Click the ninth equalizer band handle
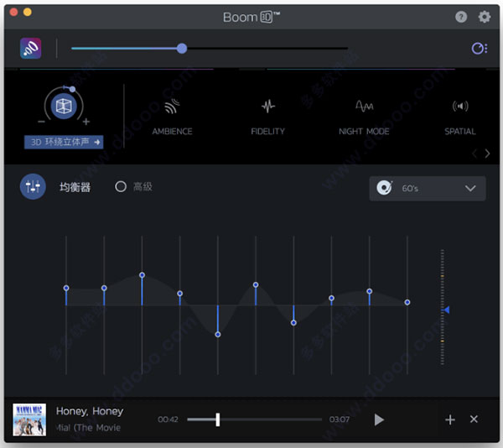Screen dimensions: 503x448 [370, 291]
